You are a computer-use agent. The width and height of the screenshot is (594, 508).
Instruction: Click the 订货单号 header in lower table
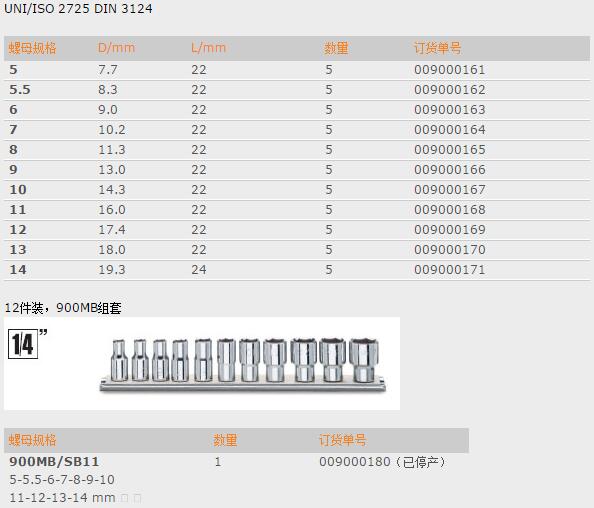342,440
